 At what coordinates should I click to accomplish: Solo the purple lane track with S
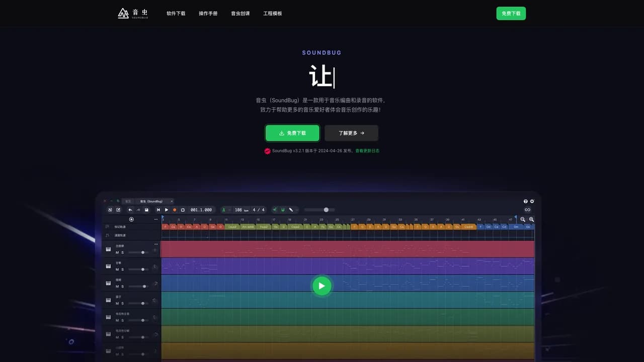122,269
